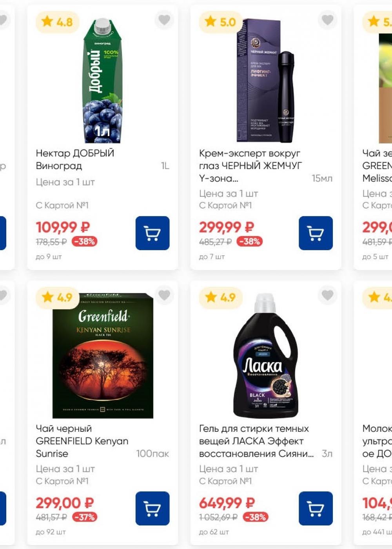Image resolution: width=392 pixels, height=549 pixels.
Task: Toggle heart on Greenfield Kenyan Sunrise tea
Action: pos(164,295)
